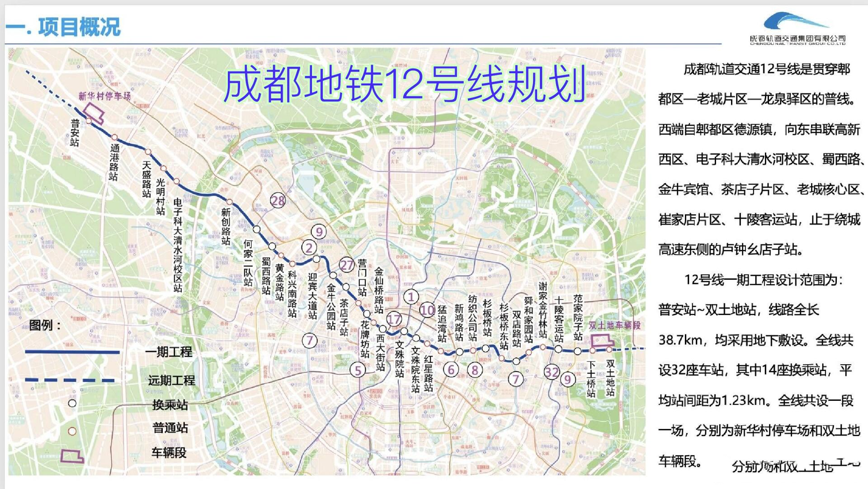Click the 换乘站 circle symbol in legend

coord(72,403)
